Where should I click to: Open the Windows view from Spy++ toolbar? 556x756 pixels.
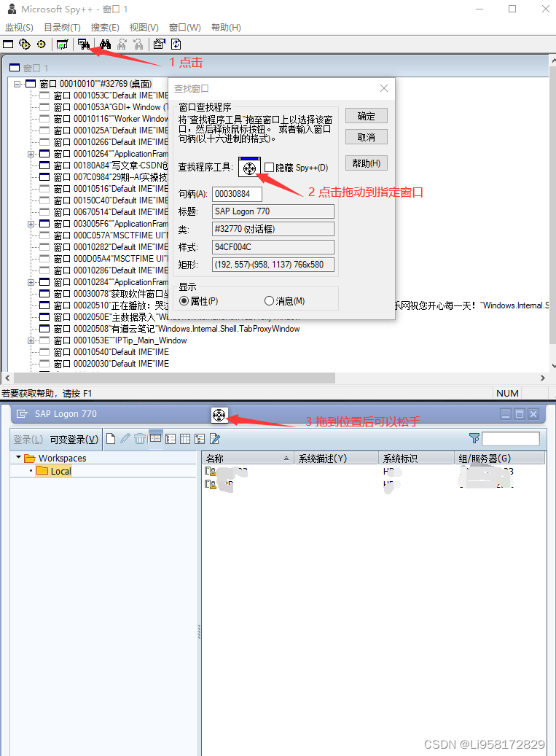coord(8,44)
